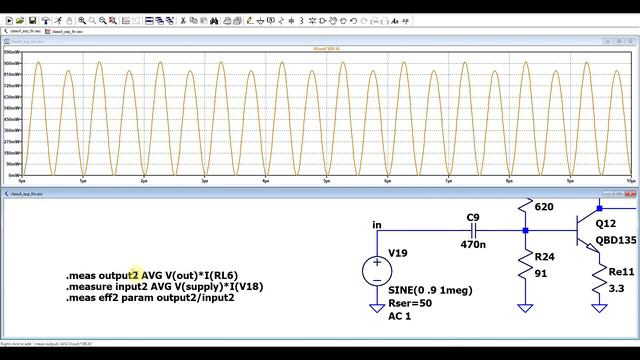Select the Move hand tool
Viewport: 640px width, 360px height.
coord(333,20)
